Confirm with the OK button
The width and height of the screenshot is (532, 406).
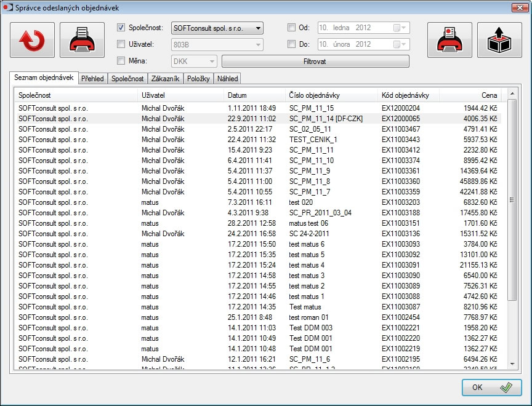pos(491,388)
